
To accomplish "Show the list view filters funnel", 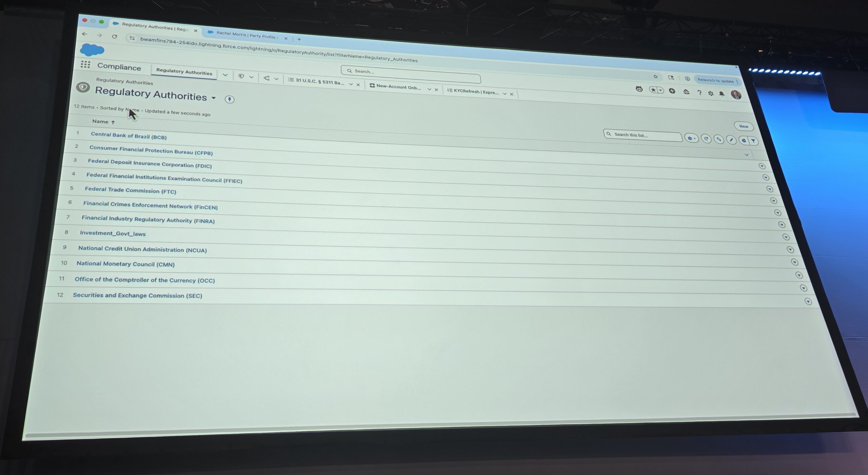I will click(753, 141).
